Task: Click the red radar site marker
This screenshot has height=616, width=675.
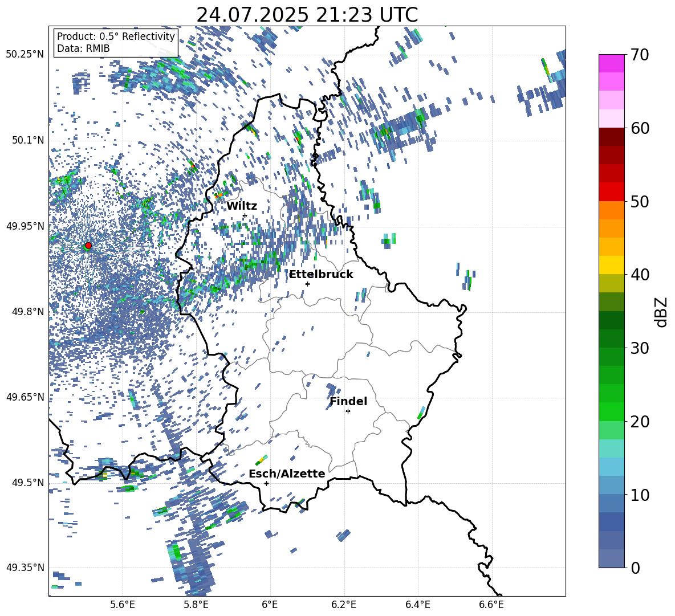Action: tap(88, 245)
